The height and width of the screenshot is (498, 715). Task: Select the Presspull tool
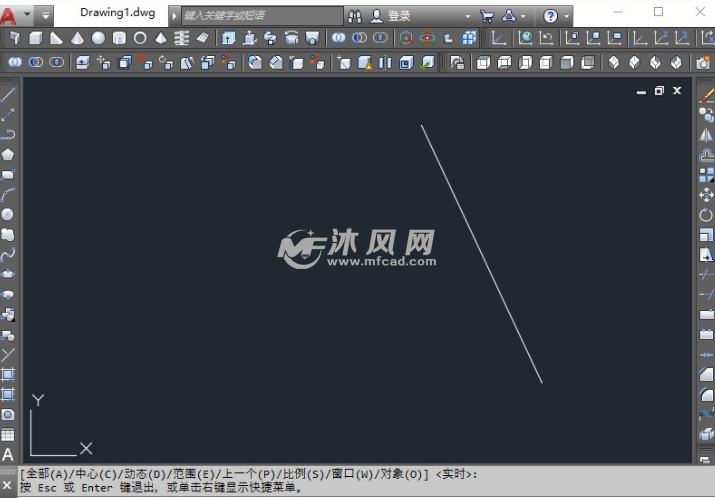249,38
